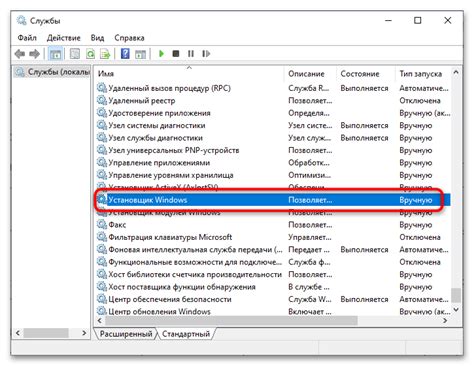Select the Удаленный вызов процедур (RPC) service
The image size is (474, 366).
273,88
